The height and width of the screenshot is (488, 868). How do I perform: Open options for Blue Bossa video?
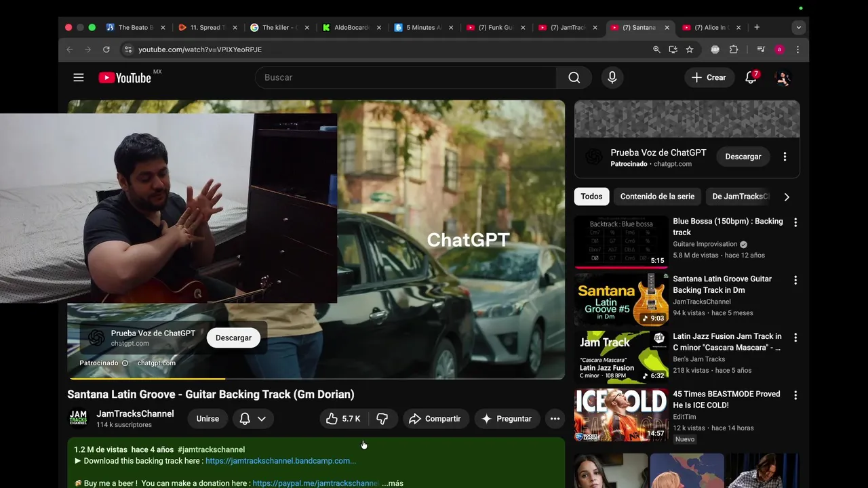(x=795, y=222)
